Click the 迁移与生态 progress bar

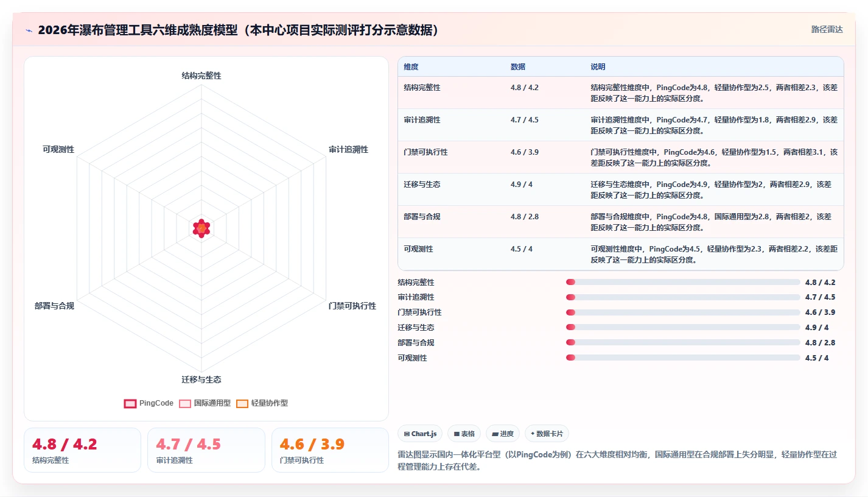[x=683, y=328]
